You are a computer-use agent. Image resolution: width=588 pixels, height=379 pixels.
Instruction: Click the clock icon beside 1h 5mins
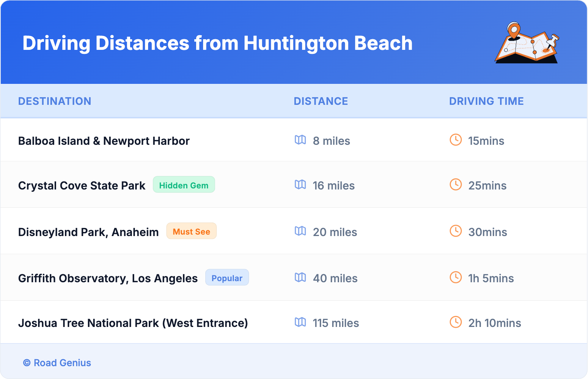click(456, 277)
